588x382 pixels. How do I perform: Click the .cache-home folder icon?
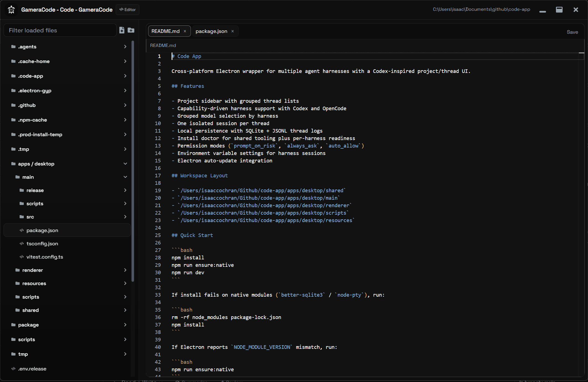pos(13,61)
